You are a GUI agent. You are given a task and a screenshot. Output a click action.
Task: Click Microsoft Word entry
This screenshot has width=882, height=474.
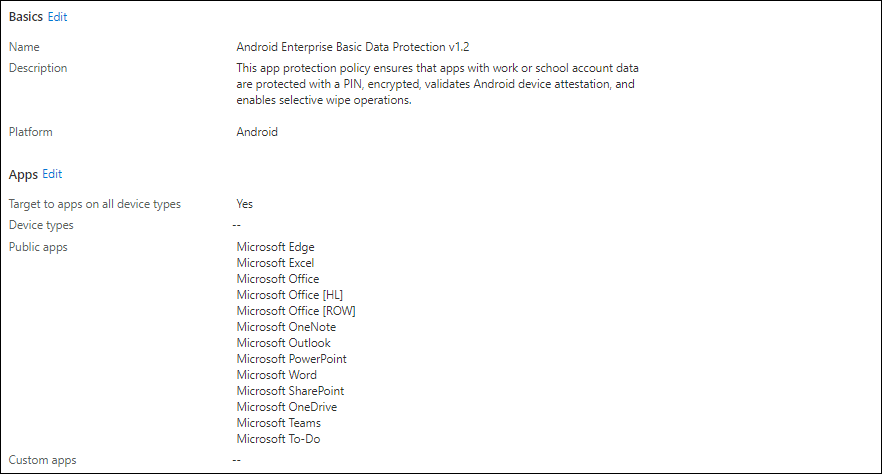tap(277, 375)
